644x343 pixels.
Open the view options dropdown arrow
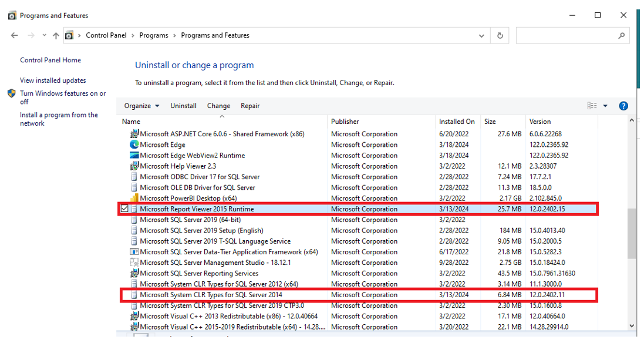605,106
